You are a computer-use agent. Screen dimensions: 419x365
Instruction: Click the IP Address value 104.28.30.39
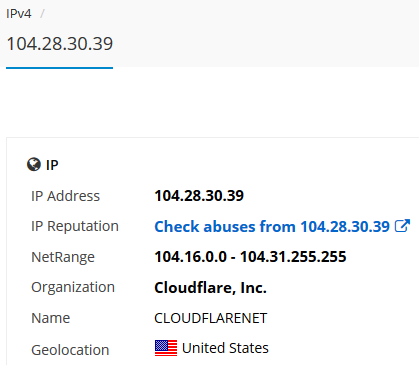pos(199,196)
